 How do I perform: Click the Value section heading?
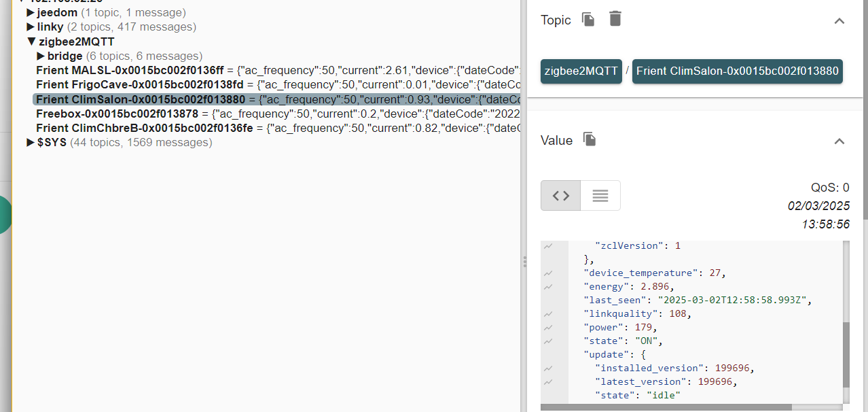coord(556,140)
